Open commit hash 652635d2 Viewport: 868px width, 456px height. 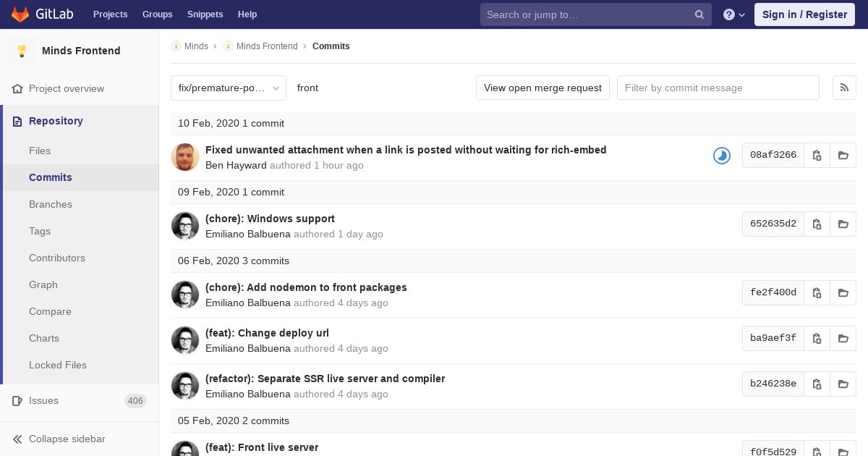(773, 224)
